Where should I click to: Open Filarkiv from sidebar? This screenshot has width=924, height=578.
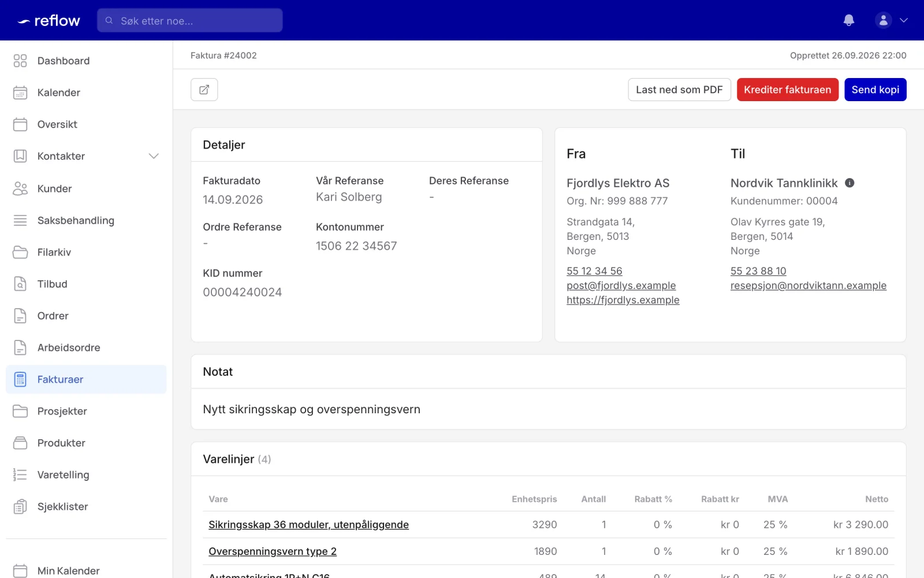[86, 252]
